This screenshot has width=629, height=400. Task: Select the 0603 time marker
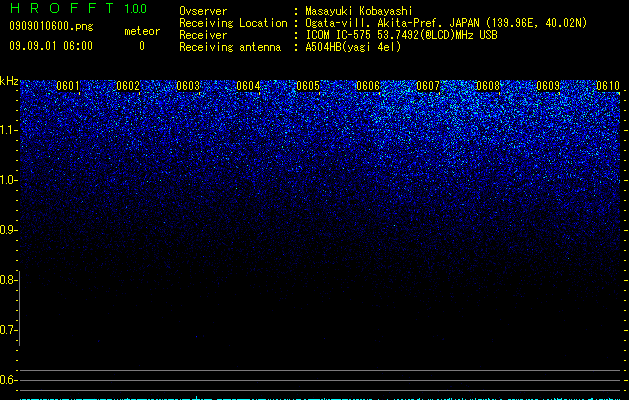(x=188, y=86)
